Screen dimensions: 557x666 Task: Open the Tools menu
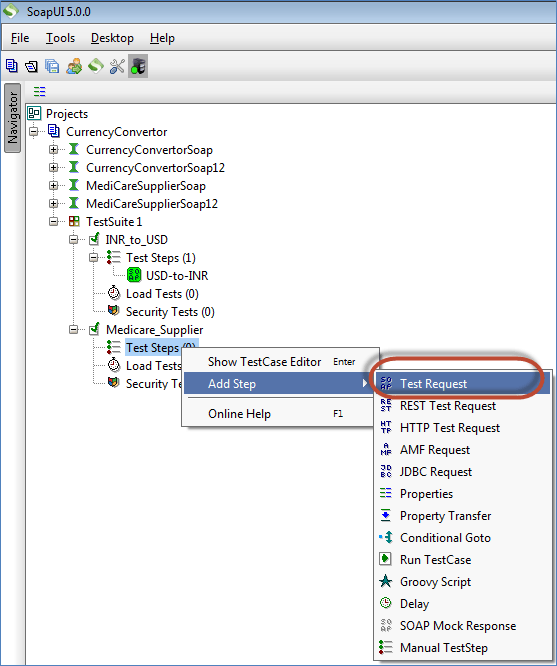[60, 38]
